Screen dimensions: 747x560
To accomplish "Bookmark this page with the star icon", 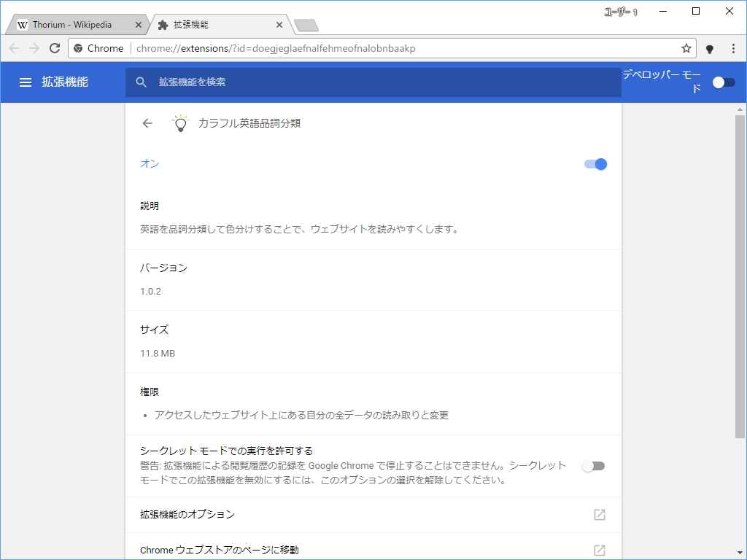I will point(686,48).
